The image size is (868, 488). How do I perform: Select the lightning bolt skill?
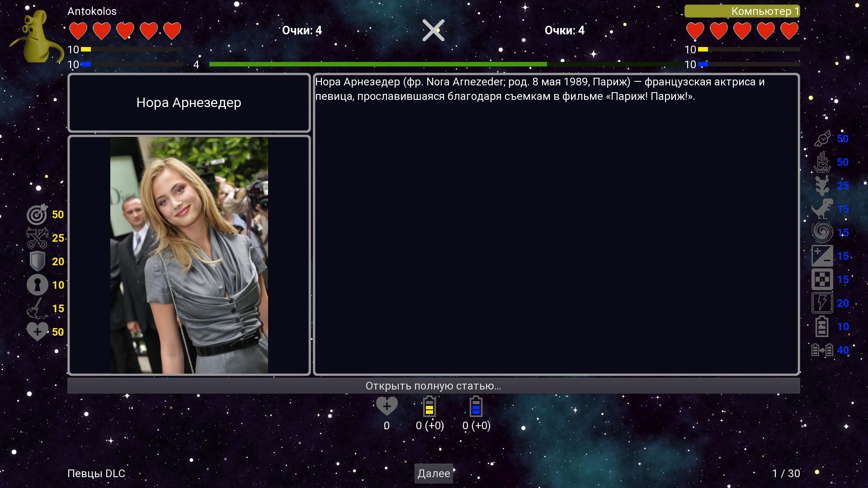tap(822, 303)
